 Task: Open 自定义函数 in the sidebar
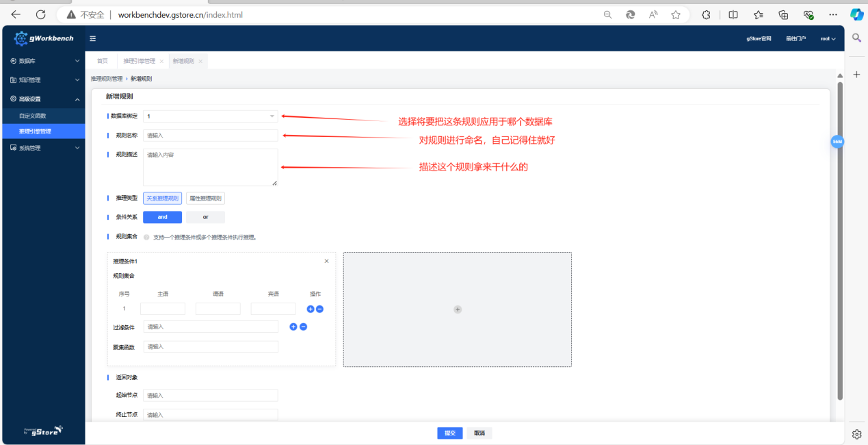pyautogui.click(x=33, y=116)
